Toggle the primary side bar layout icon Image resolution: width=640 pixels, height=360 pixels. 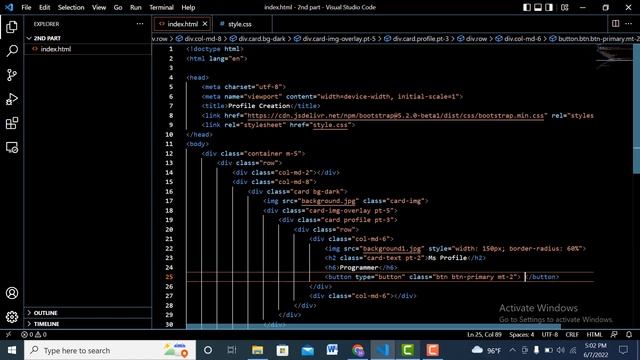(527, 7)
